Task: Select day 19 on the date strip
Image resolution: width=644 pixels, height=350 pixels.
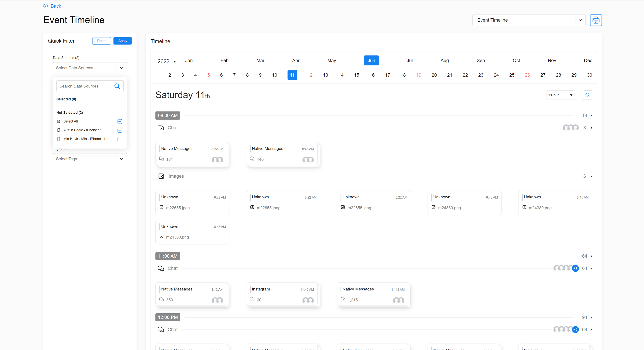Action: (419, 75)
